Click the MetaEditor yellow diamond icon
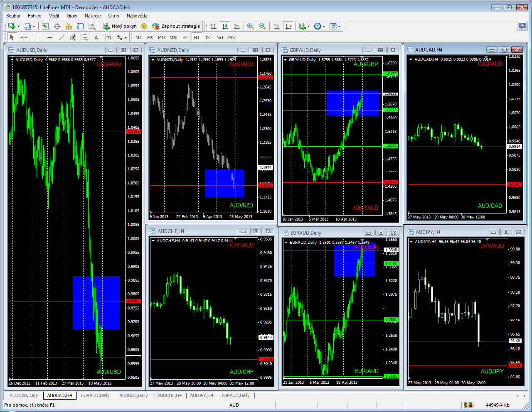532x412 pixels. (x=144, y=26)
